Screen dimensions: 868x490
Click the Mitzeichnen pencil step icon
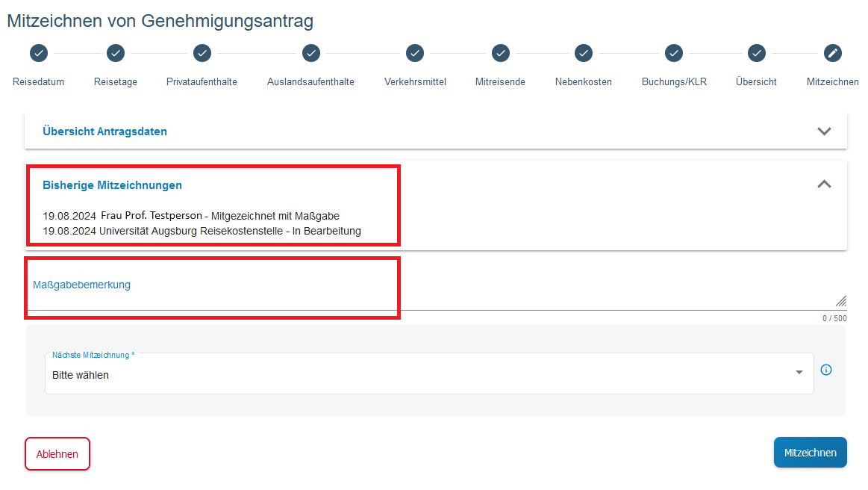click(x=833, y=53)
